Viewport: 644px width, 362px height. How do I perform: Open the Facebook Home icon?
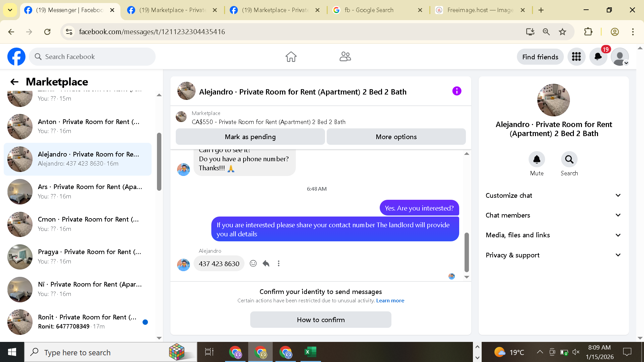tap(291, 57)
